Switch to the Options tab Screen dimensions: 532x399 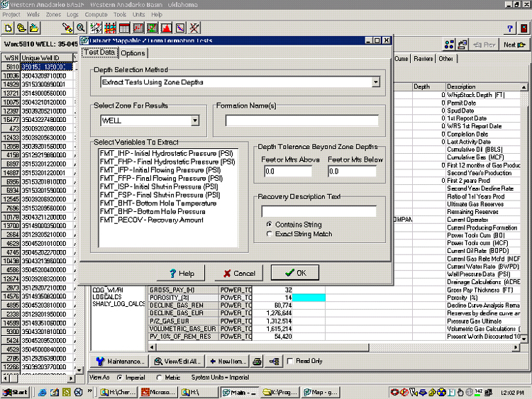pyautogui.click(x=133, y=52)
